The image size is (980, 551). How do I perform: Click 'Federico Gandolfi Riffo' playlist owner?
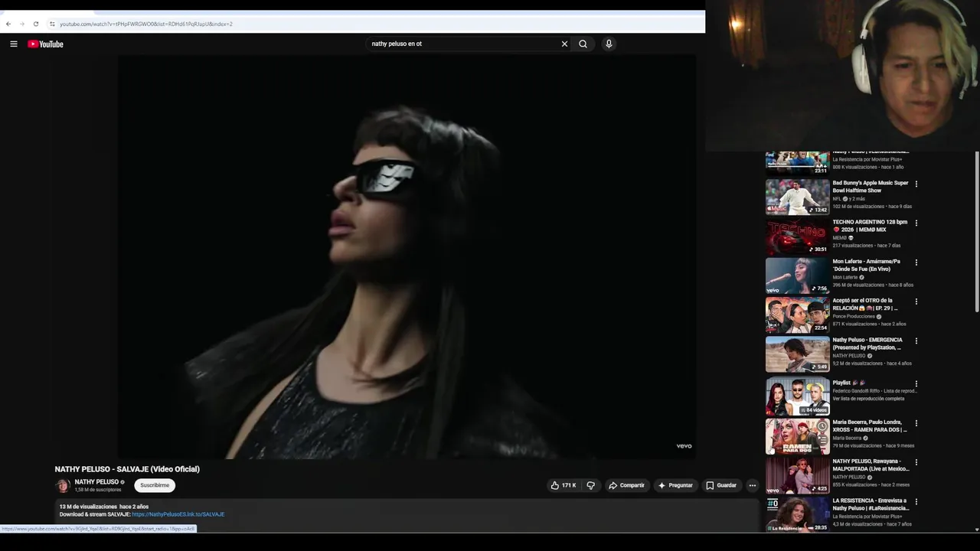pos(857,391)
